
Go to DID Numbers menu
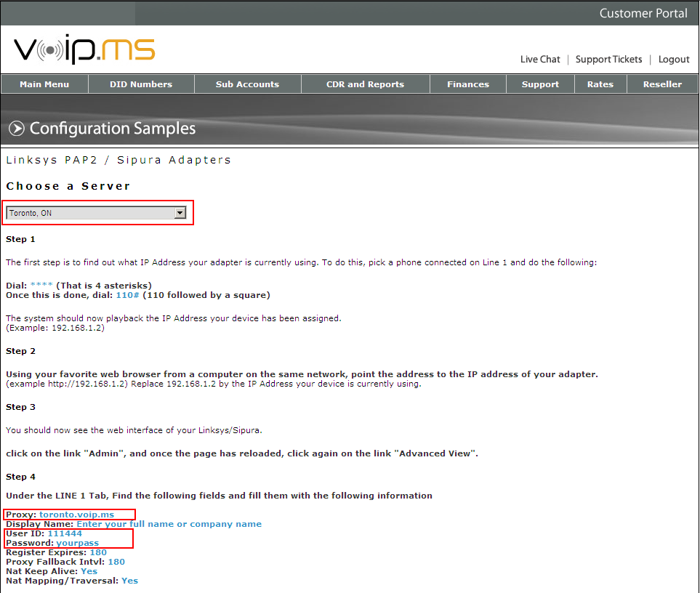[141, 84]
